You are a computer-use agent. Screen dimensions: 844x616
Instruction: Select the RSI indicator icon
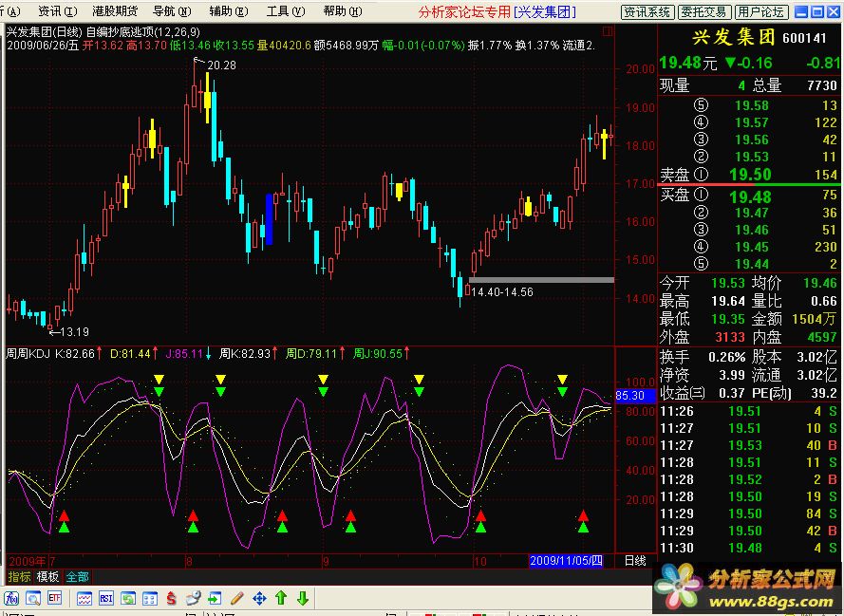(x=106, y=598)
